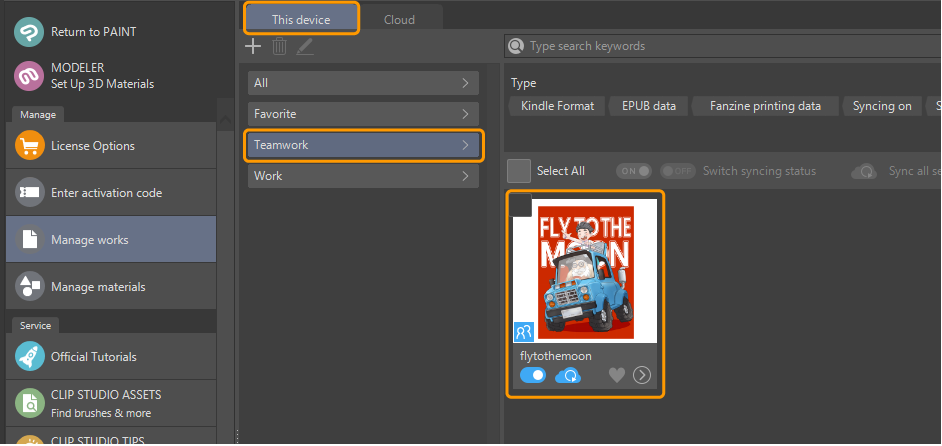
Task: Click the flytothemoon title text
Action: click(556, 356)
